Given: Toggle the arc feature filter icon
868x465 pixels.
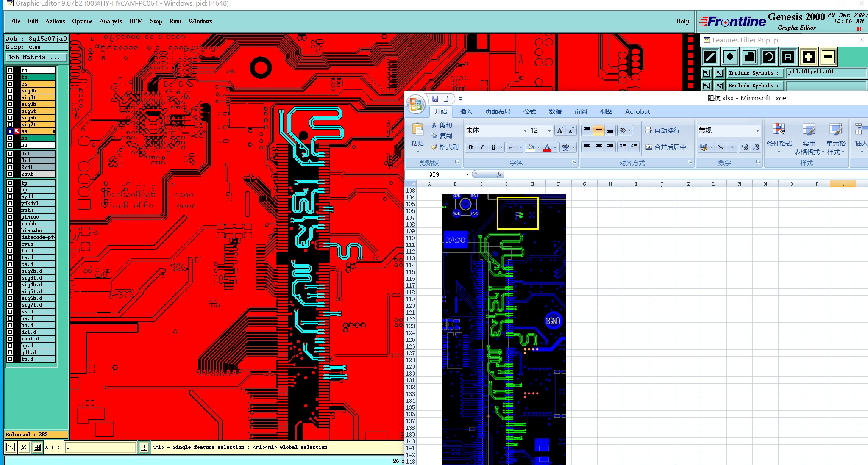Looking at the screenshot, I should (769, 56).
